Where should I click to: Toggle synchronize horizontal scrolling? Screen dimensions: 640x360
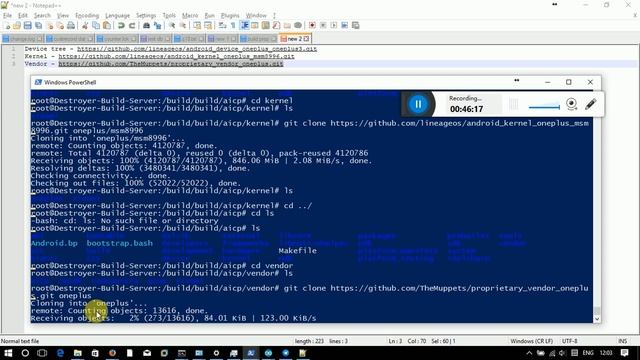(x=208, y=25)
